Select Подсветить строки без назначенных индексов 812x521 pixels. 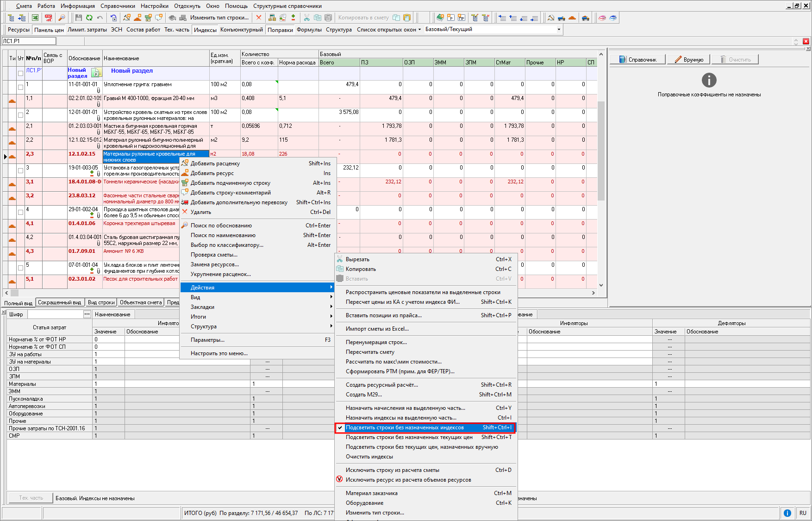[425, 427]
